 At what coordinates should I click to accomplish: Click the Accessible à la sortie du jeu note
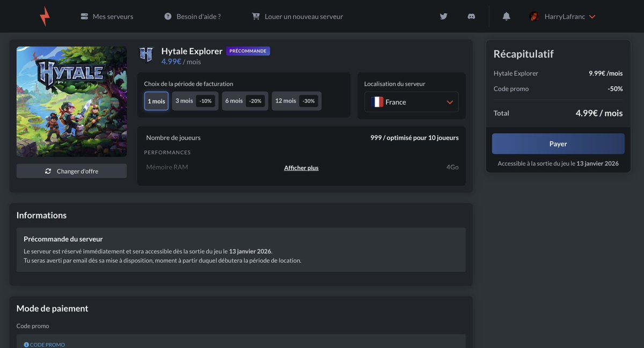pyautogui.click(x=558, y=164)
